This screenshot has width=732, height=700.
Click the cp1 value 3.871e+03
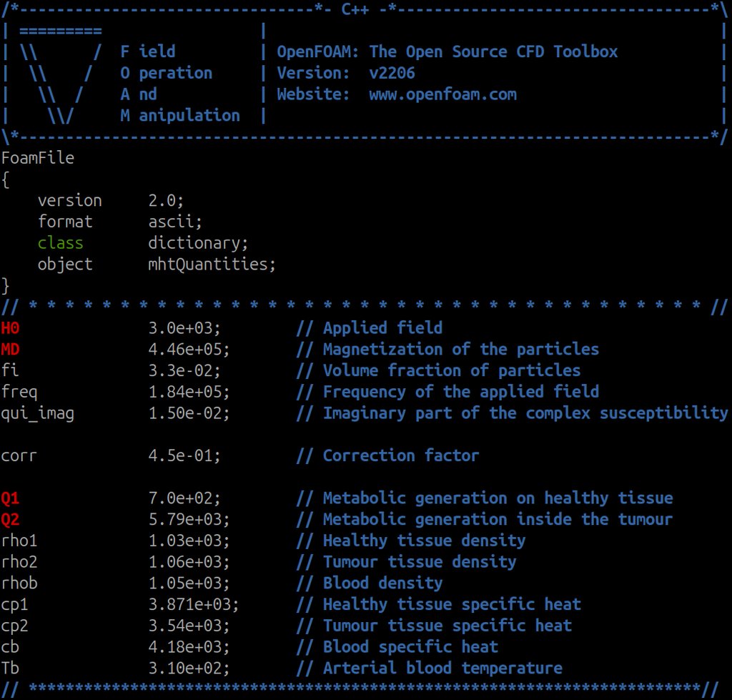coord(193,604)
